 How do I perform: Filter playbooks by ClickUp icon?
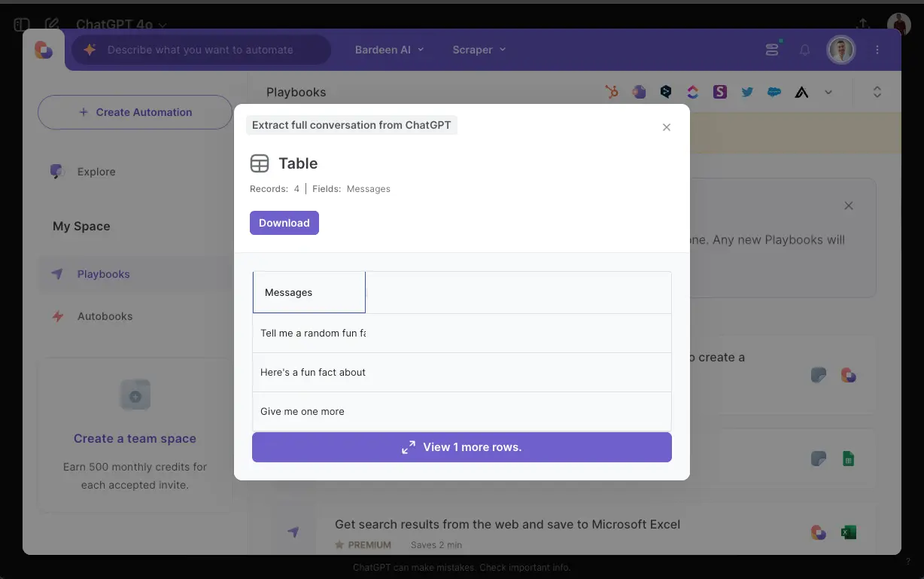pos(693,92)
